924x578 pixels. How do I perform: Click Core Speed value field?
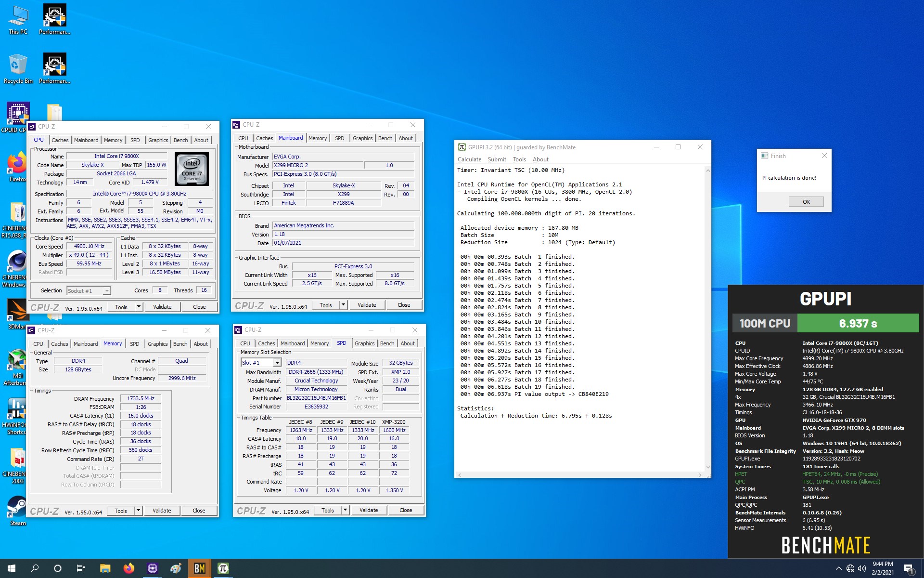(x=89, y=246)
